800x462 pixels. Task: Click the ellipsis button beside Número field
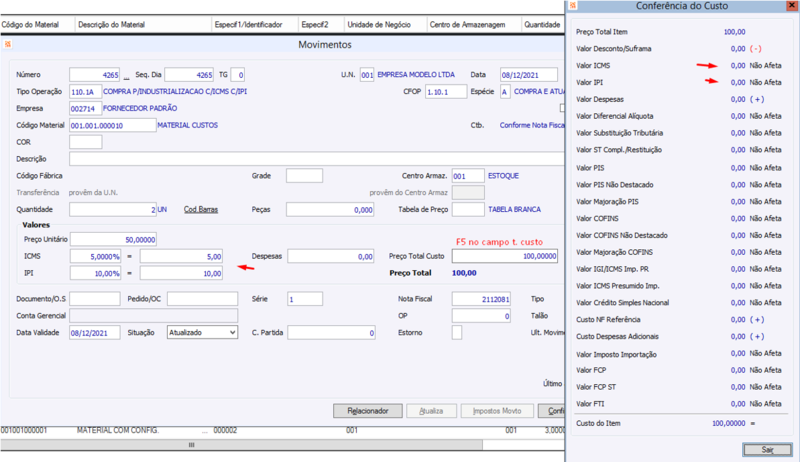tap(126, 76)
